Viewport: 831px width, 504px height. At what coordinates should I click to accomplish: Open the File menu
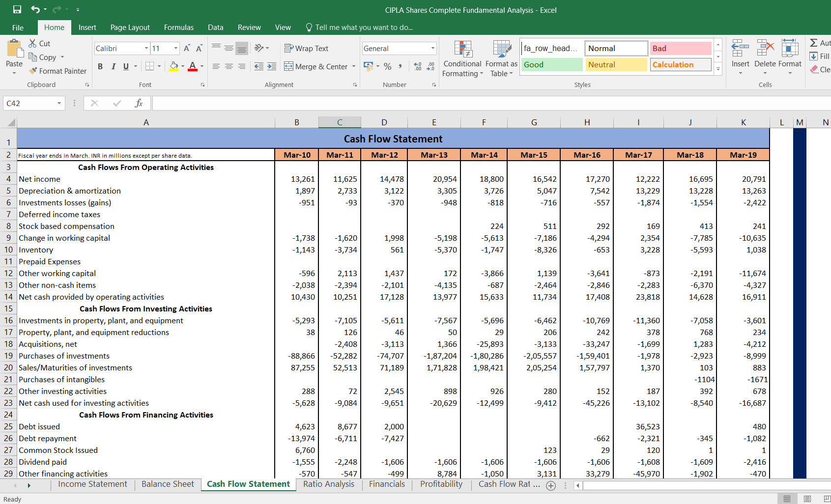tap(18, 28)
